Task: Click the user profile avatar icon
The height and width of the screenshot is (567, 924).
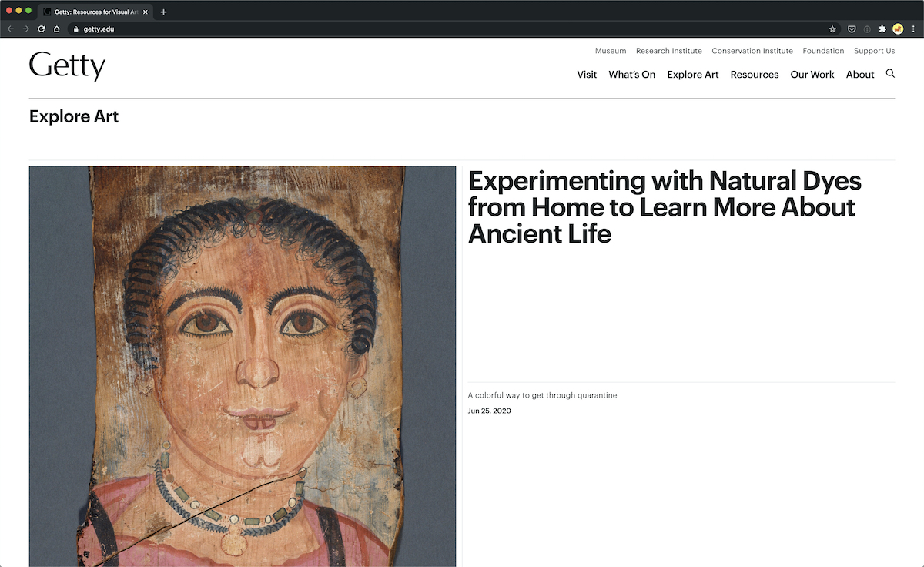Action: (x=898, y=29)
